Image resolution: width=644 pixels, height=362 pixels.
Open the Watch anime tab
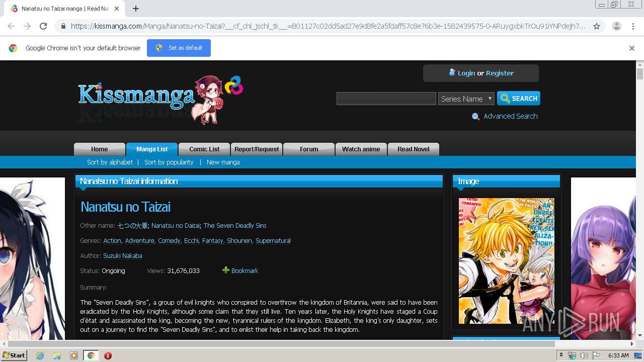(x=361, y=149)
